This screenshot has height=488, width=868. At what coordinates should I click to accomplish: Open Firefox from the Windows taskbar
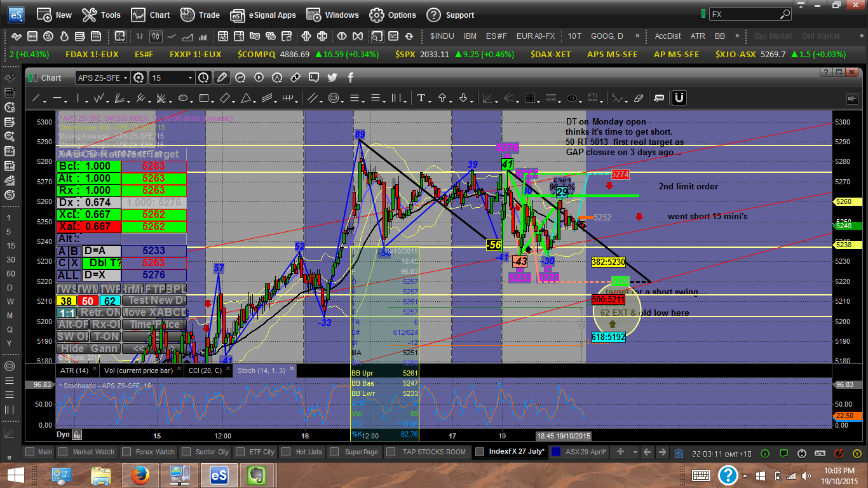[141, 475]
